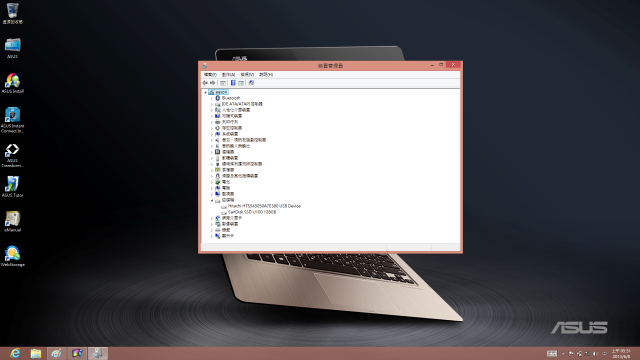Click the mouse icon in device tree
The width and height of the screenshot is (640, 360).
click(218, 176)
